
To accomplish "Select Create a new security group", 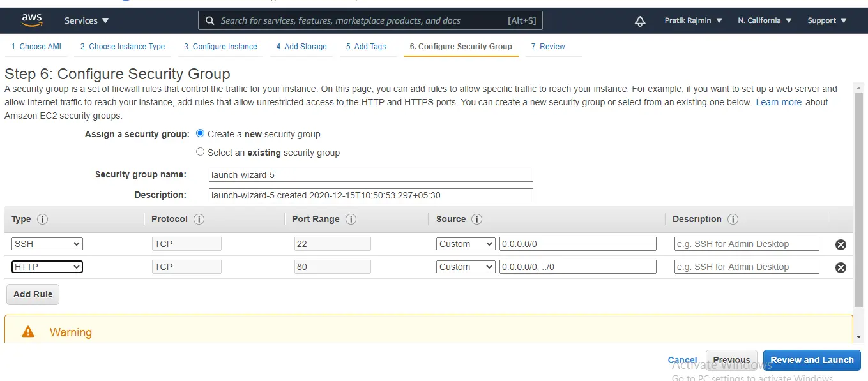I will (201, 134).
